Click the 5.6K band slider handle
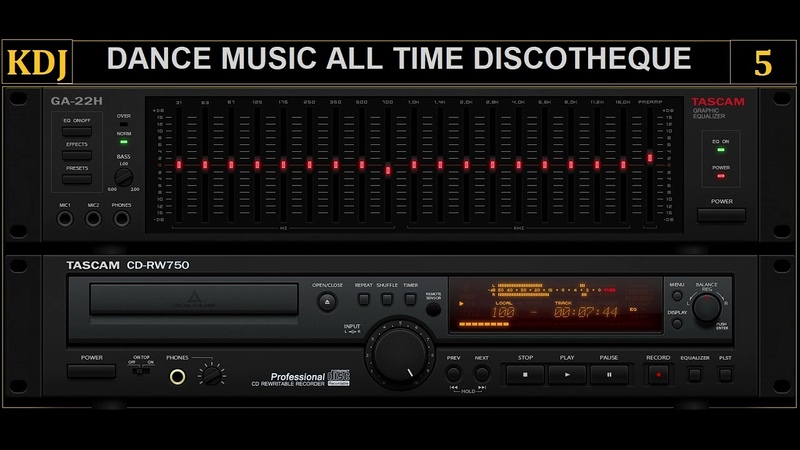This screenshot has height=450, width=800. point(544,165)
